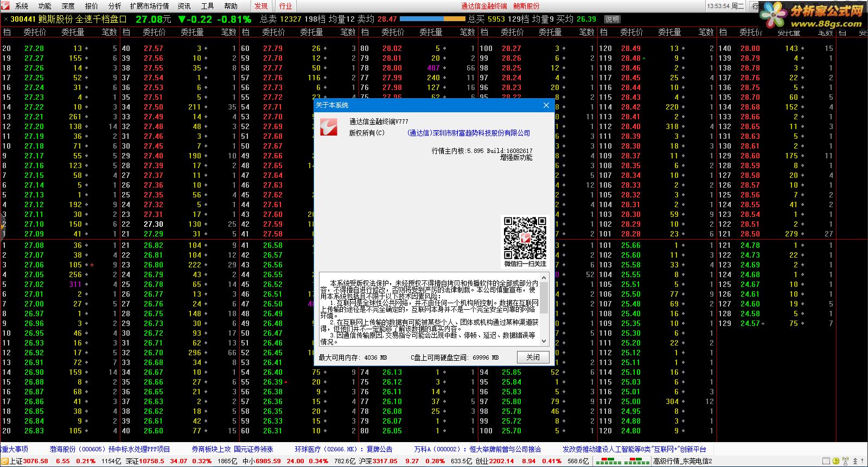Open the 帮助 menu
Image resolution: width=868 pixels, height=467 pixels.
pyautogui.click(x=231, y=6)
